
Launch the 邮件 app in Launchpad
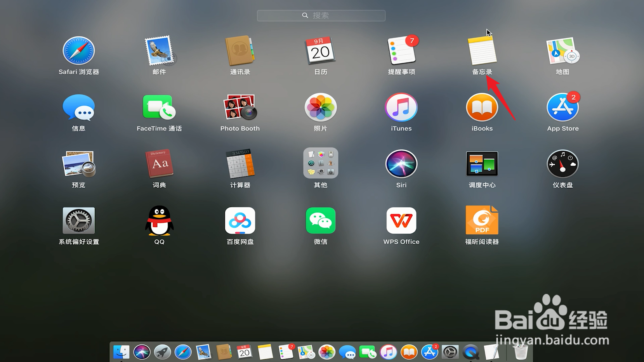click(x=160, y=51)
